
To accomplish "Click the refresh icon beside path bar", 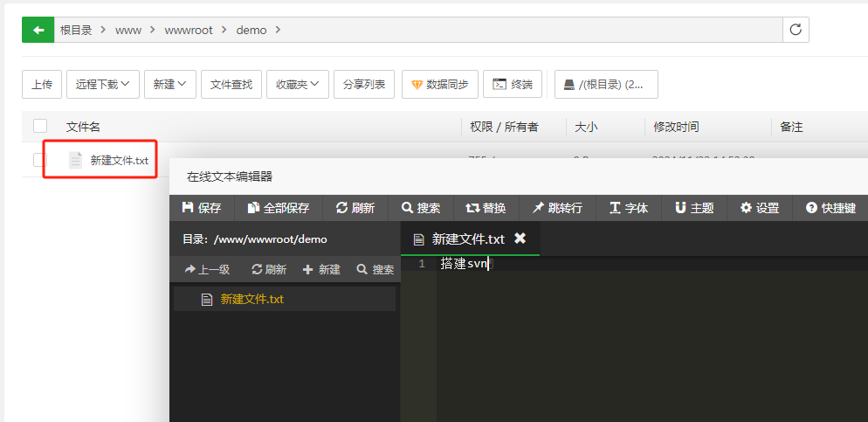I will click(x=795, y=30).
